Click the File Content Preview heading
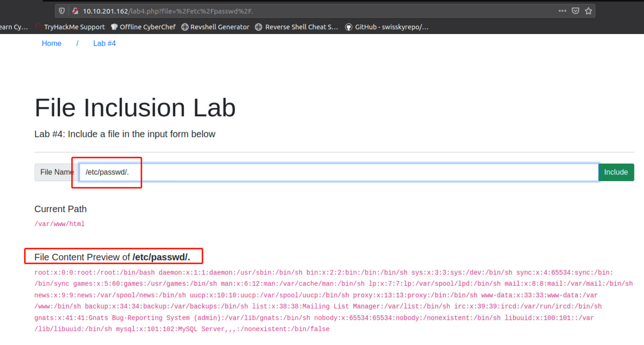This screenshot has width=644, height=345. pyautogui.click(x=112, y=257)
